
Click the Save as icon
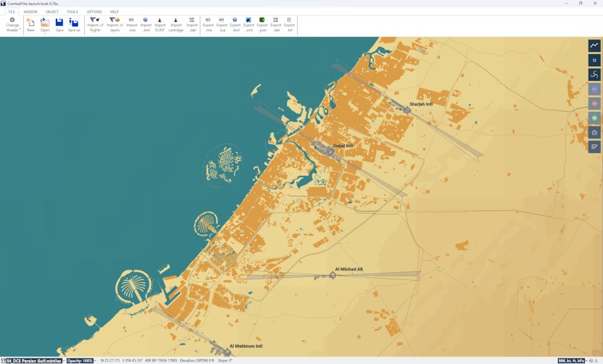click(74, 24)
